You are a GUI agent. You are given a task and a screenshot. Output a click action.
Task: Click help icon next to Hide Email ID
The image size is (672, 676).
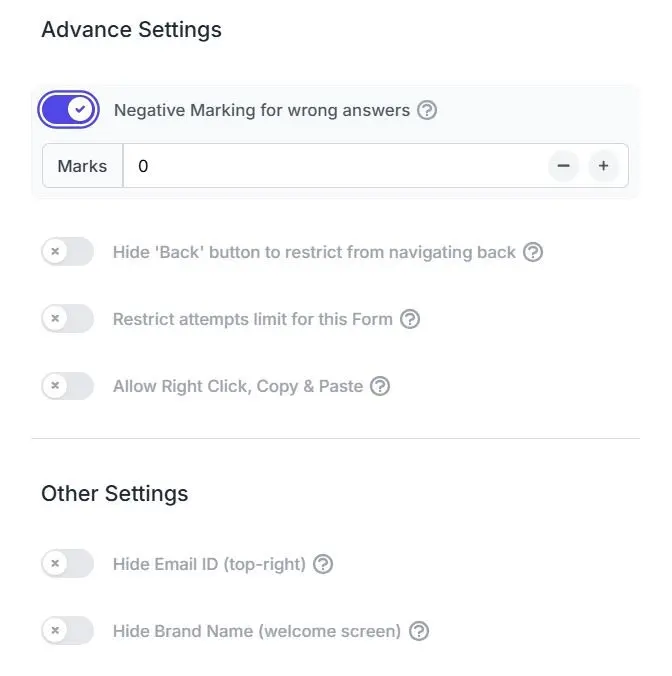point(323,564)
